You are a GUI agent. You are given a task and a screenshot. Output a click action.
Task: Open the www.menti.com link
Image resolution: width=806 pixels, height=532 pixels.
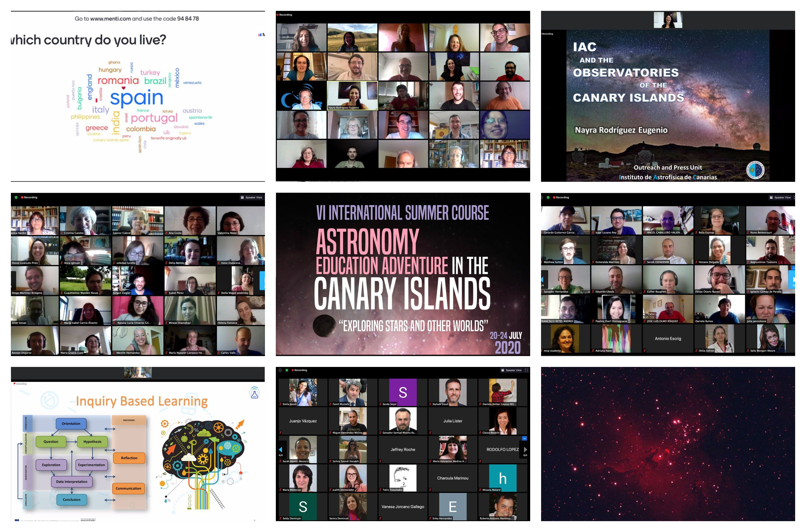point(110,19)
